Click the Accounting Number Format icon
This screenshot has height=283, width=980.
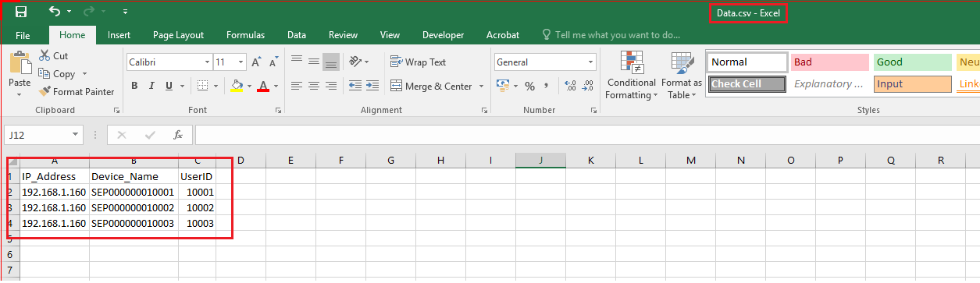pos(503,87)
